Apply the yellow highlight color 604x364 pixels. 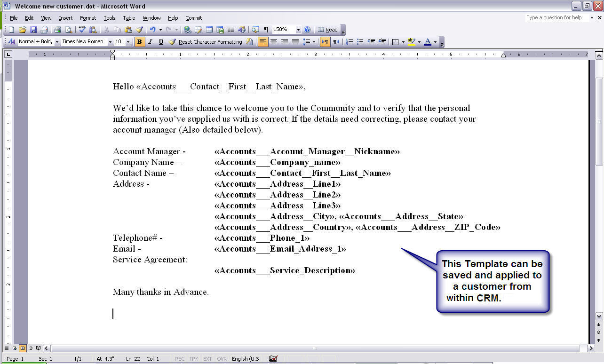point(411,42)
